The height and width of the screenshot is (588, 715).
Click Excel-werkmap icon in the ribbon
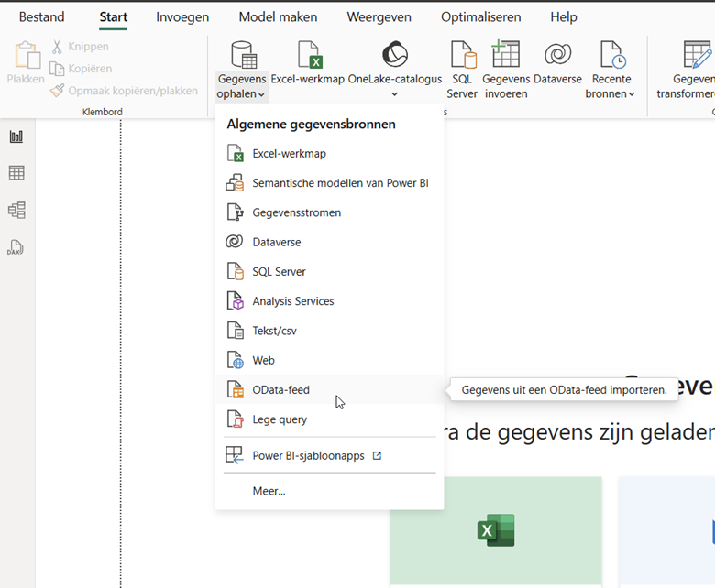pyautogui.click(x=310, y=55)
